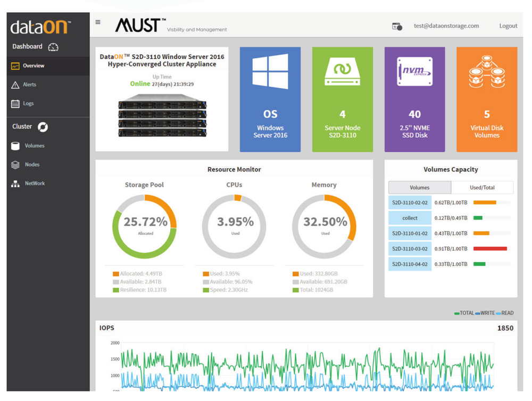This screenshot has width=532, height=401.
Task: Click the S2D-3110-02-02 volume label
Action: pos(410,203)
